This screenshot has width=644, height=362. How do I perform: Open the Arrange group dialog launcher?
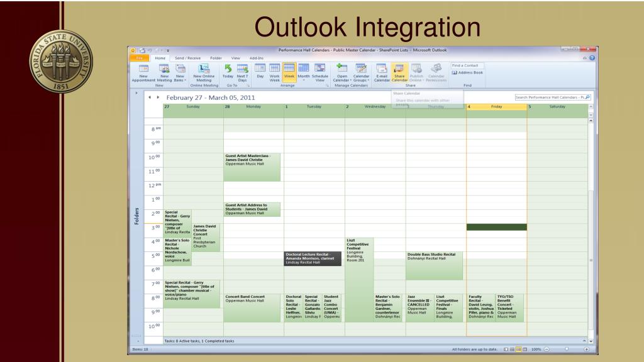[x=327, y=85]
